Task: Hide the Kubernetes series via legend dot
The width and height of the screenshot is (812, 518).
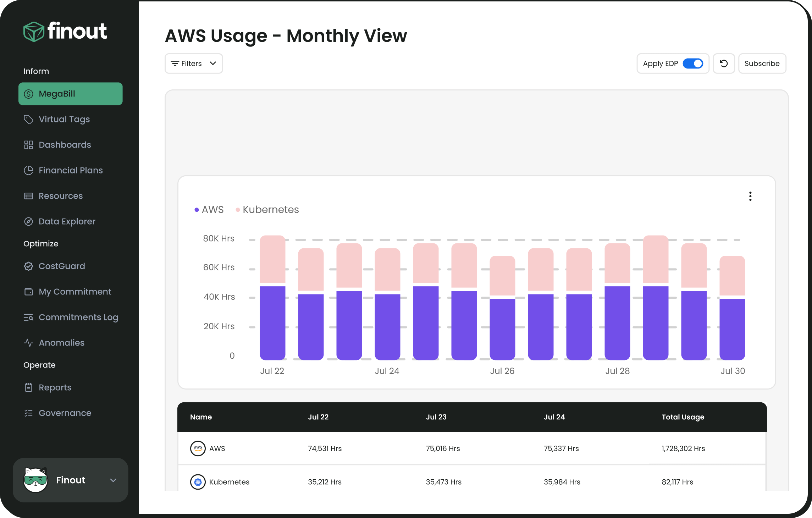Action: (x=238, y=209)
